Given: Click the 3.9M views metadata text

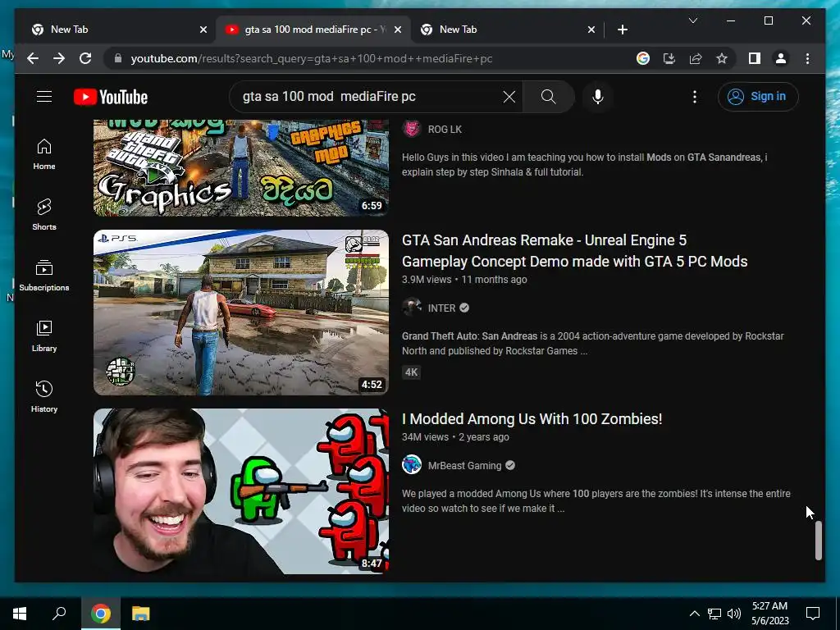Looking at the screenshot, I should pyautogui.click(x=427, y=280).
